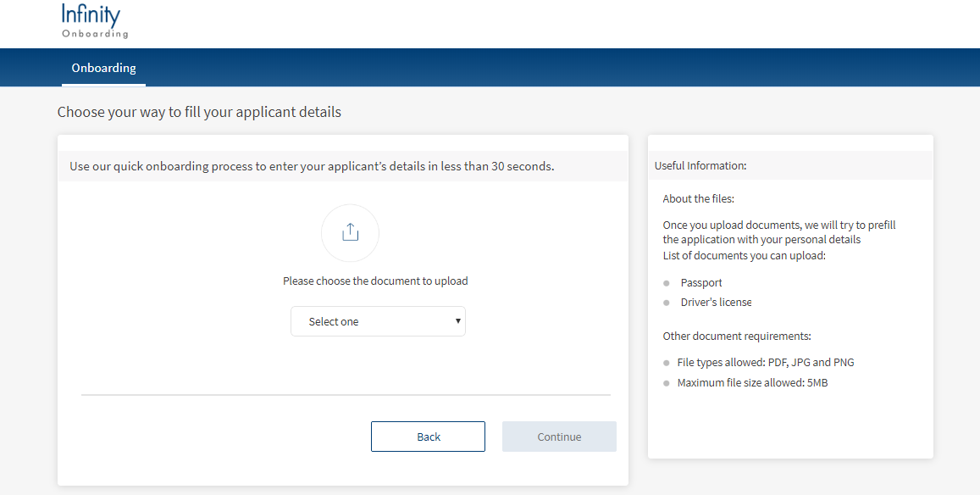Click the bullet beside Passport
The width and height of the screenshot is (980, 495).
667,283
